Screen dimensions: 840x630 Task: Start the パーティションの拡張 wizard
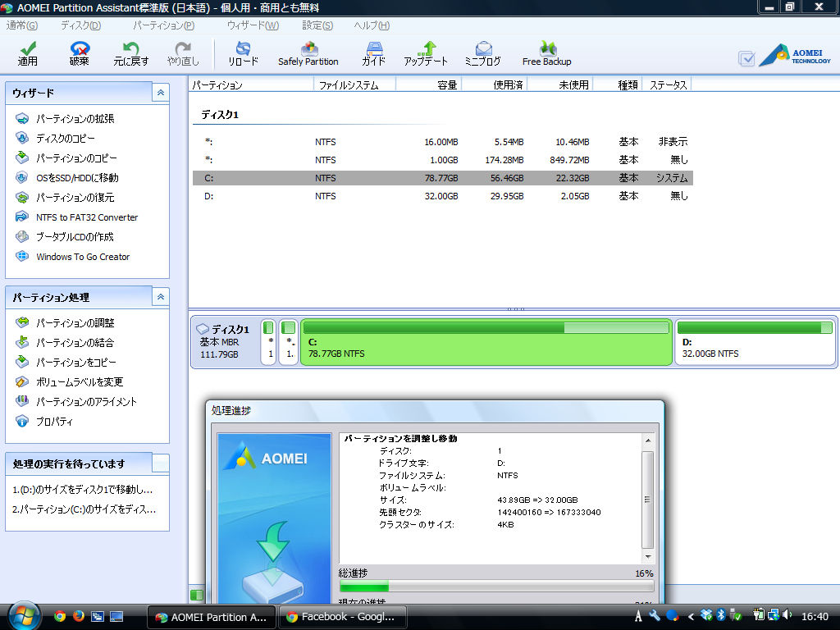66,118
